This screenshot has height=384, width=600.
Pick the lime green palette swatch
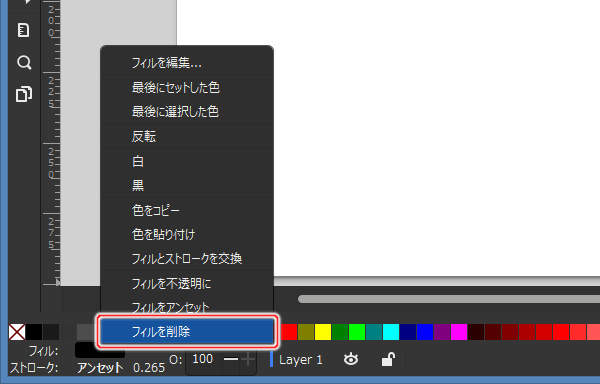357,332
